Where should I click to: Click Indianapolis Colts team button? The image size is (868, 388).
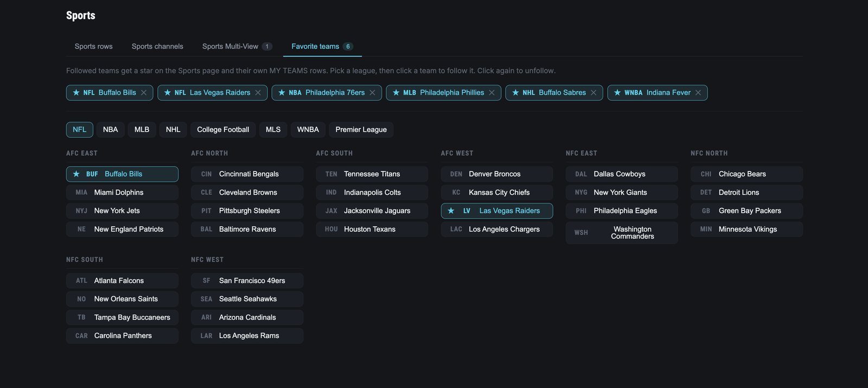(372, 193)
